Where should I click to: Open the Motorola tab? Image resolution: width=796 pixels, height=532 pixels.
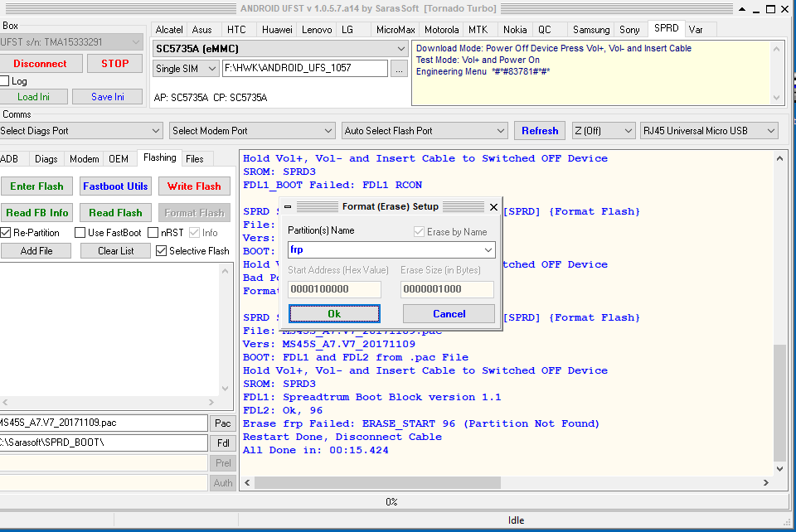coord(441,30)
